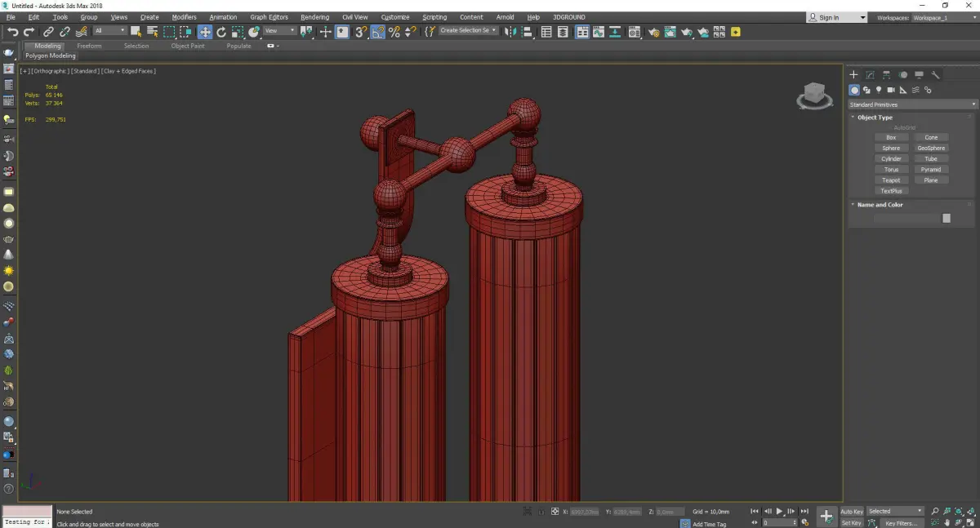Open the Modifiers menu
Image resolution: width=980 pixels, height=528 pixels.
(x=184, y=17)
